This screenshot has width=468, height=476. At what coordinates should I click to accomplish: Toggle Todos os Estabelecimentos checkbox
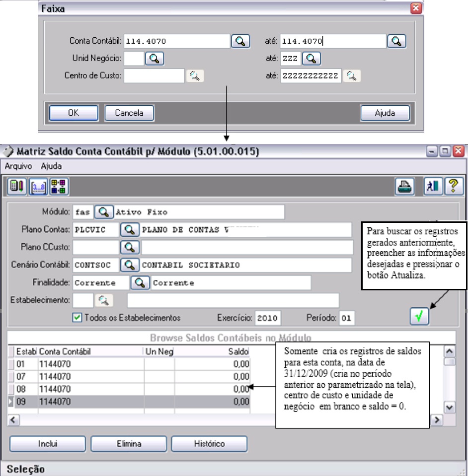tap(77, 318)
